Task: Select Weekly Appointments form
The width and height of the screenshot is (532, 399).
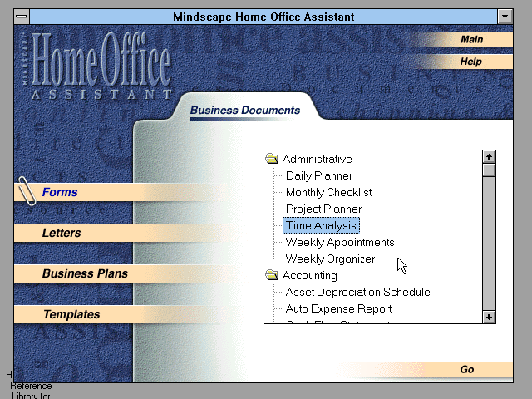Action: 340,242
